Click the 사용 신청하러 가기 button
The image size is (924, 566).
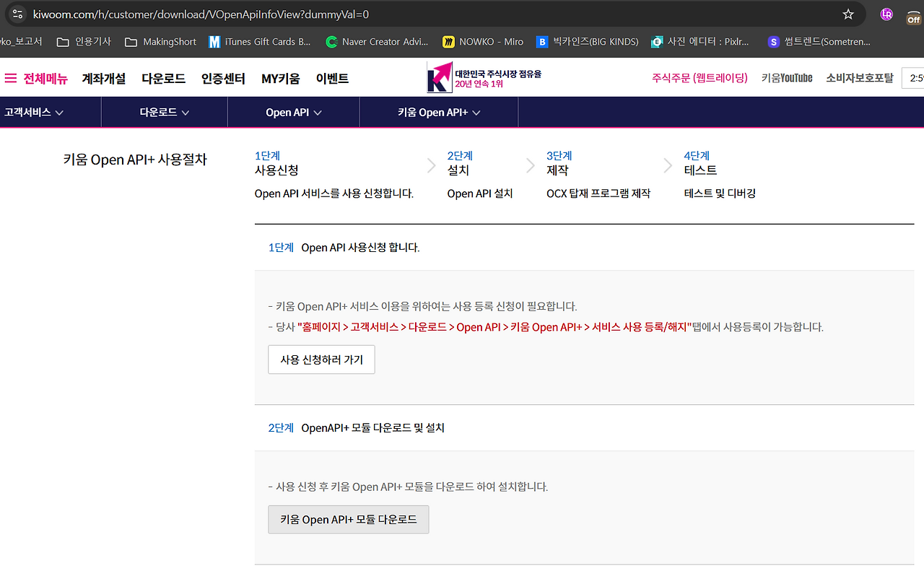click(x=321, y=360)
